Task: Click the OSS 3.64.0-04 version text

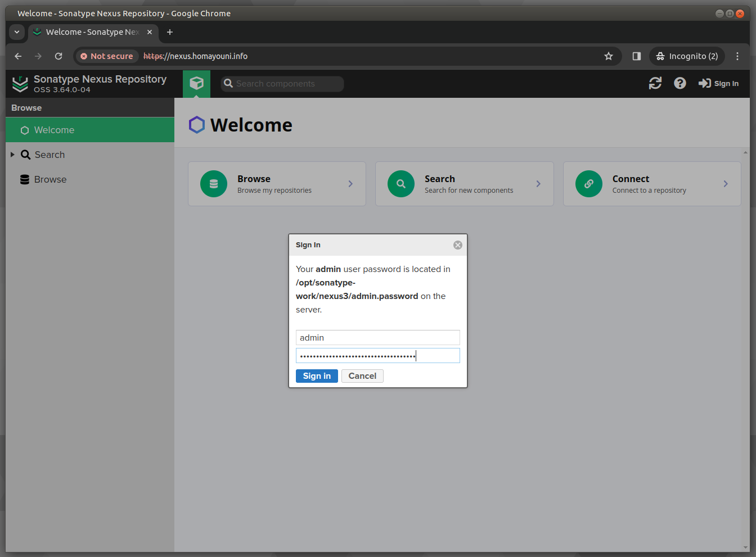Action: [x=62, y=90]
